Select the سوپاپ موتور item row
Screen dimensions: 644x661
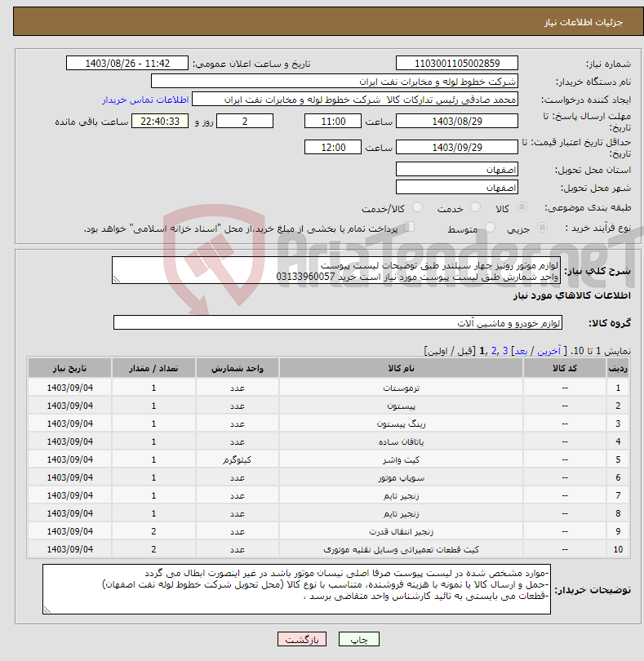tap(329, 477)
